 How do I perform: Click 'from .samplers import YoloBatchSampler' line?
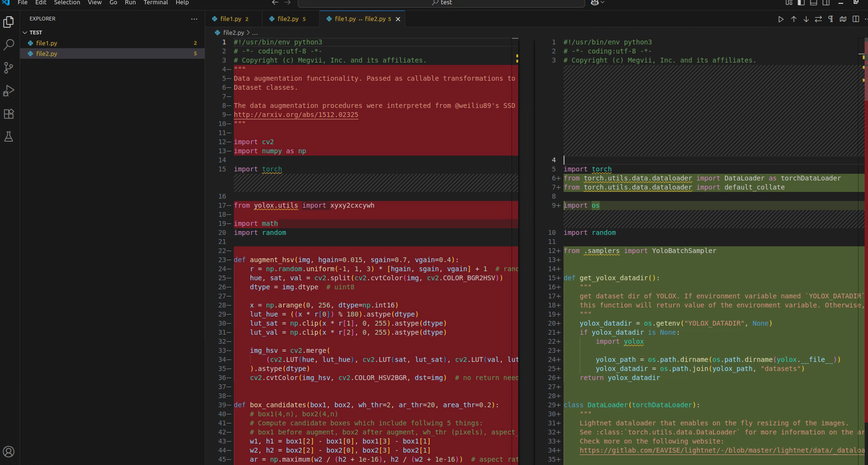(x=640, y=251)
